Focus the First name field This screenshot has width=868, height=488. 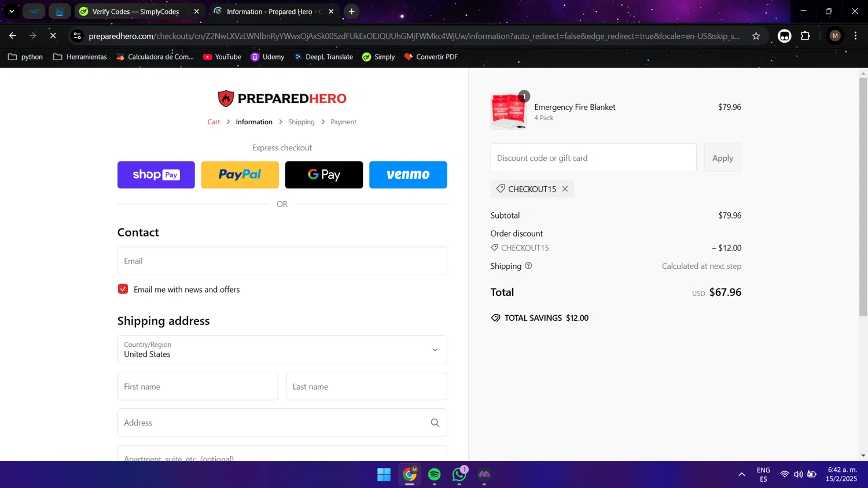197,386
